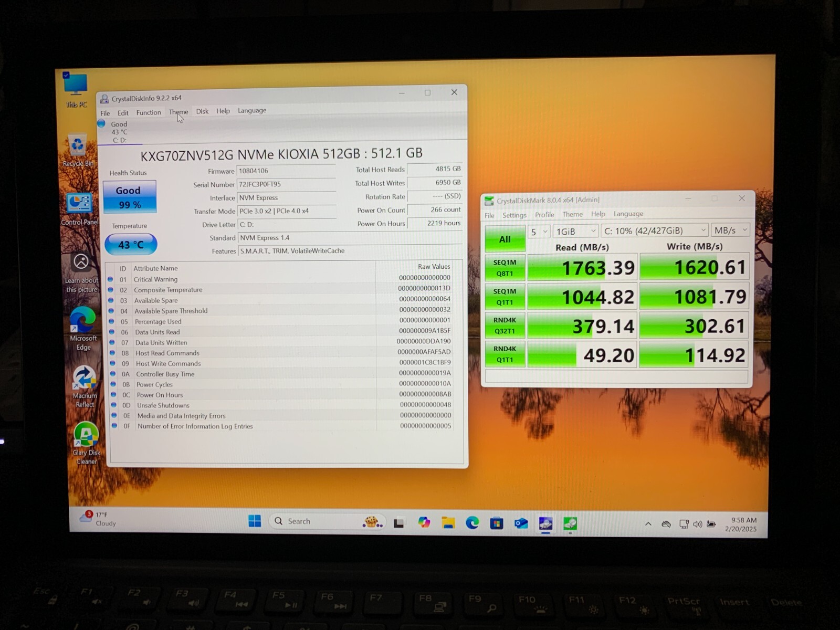Click the battery tray icon
840x630 pixels.
tap(711, 524)
